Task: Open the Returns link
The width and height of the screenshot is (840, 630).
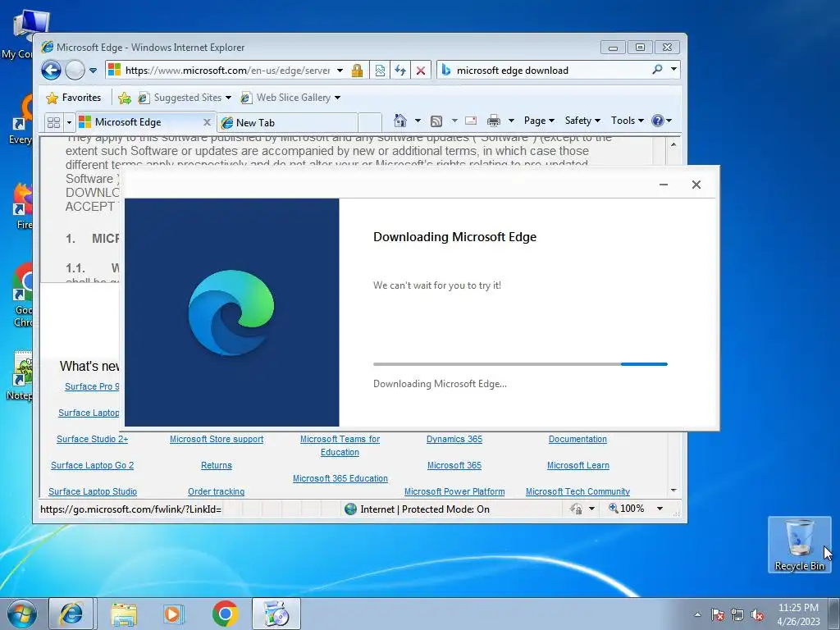Action: tap(217, 466)
